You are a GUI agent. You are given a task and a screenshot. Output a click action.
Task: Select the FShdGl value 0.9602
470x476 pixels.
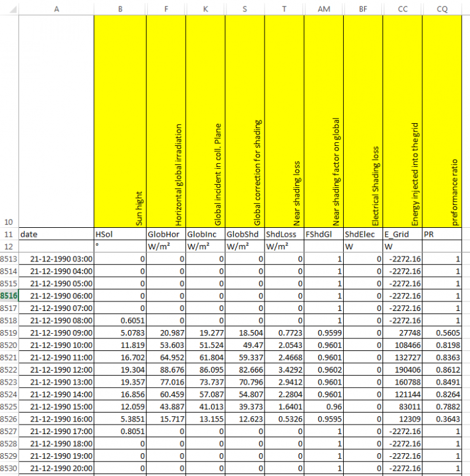coord(323,370)
